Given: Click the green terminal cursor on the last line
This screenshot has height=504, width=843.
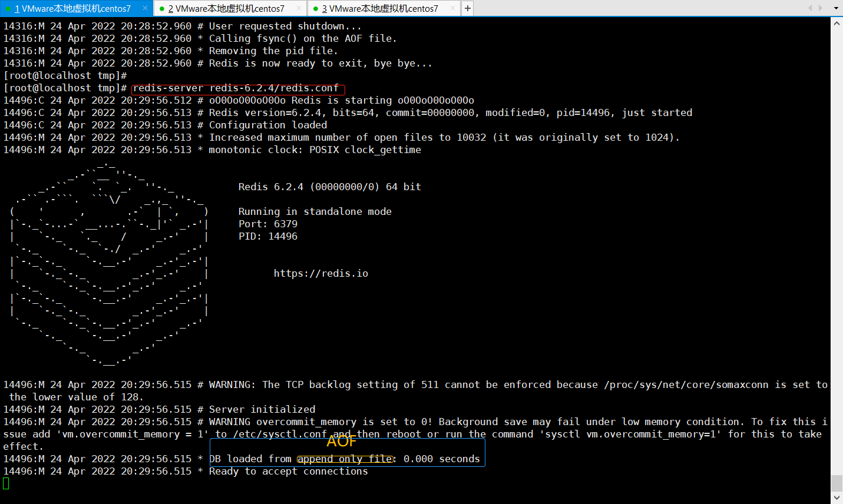Looking at the screenshot, I should pos(6,483).
